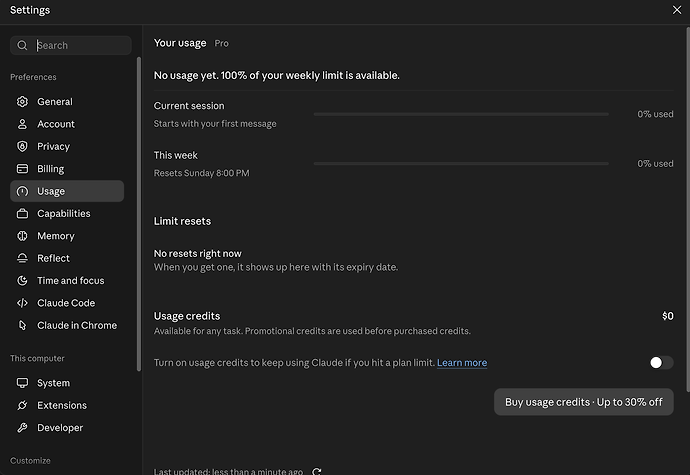Click the This week usage bar
This screenshot has height=475, width=690.
pos(461,163)
